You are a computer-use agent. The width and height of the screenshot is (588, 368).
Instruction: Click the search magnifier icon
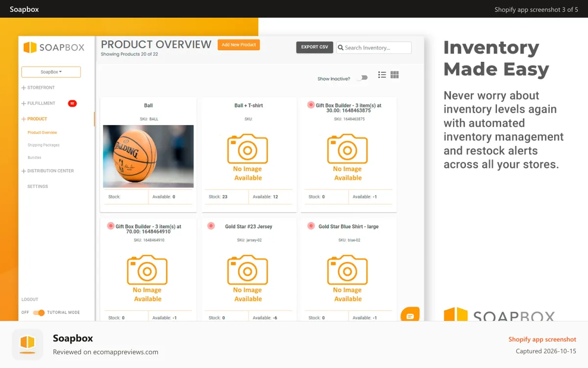tap(340, 48)
